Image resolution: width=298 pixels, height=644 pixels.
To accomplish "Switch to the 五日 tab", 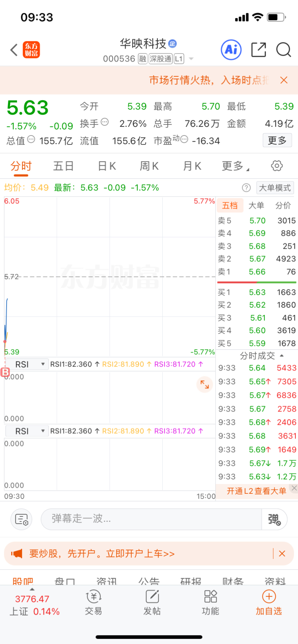I will [x=63, y=166].
